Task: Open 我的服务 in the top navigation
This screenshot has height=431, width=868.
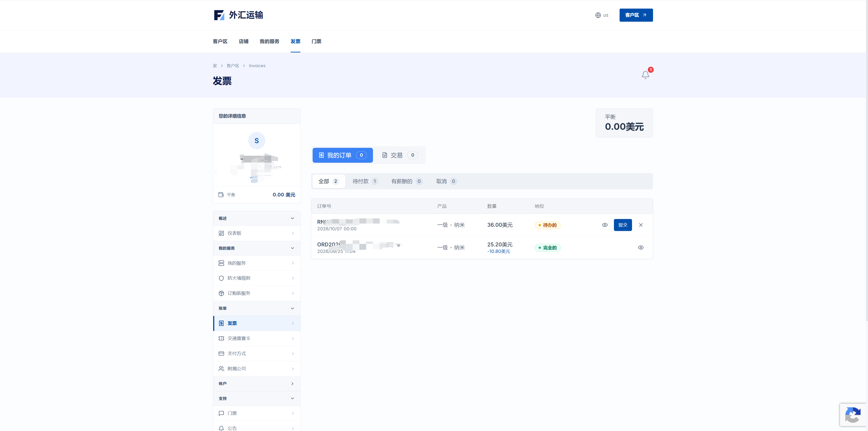Action: (269, 41)
